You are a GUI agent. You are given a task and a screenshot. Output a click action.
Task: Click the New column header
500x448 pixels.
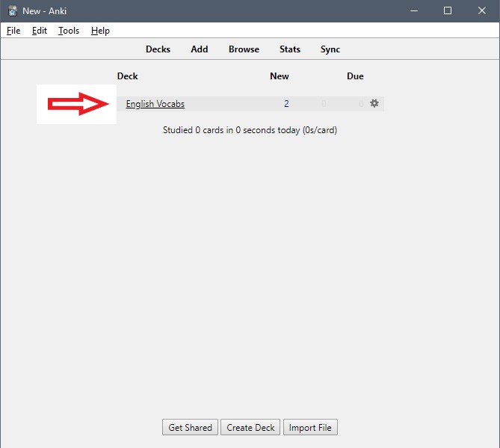tap(280, 76)
